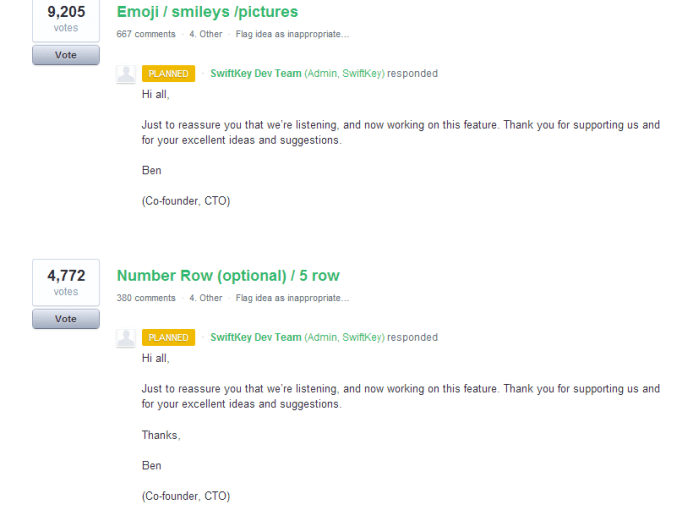Flag the Number Row idea as inappropriate
Image resolution: width=693 pixels, height=510 pixels.
pyautogui.click(x=292, y=298)
